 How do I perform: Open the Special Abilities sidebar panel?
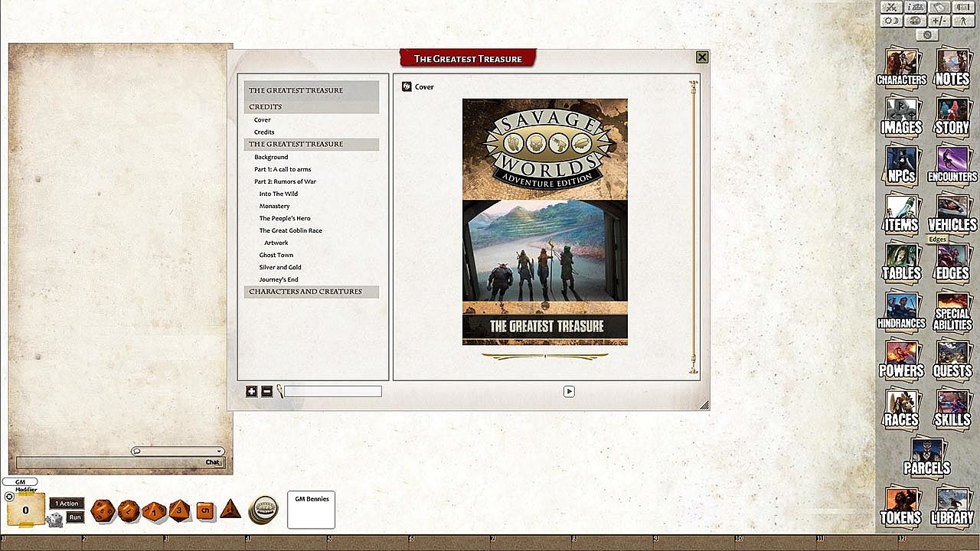(x=952, y=310)
